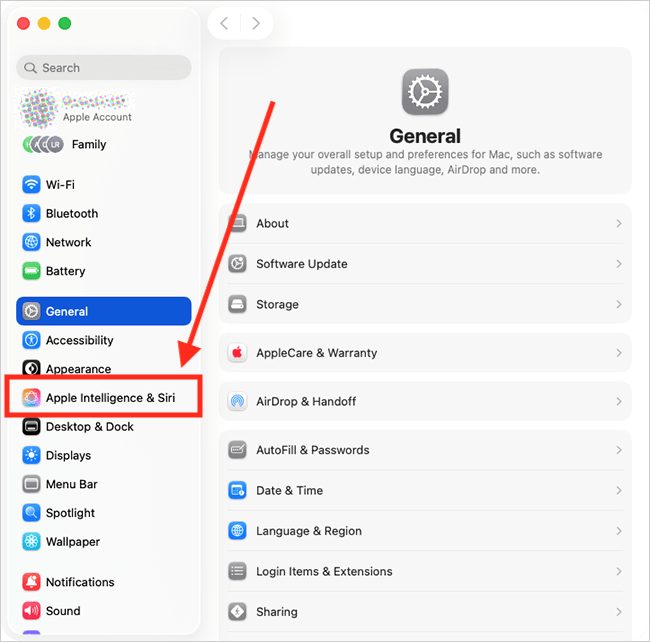Open the Displays sun icon
This screenshot has width=650, height=642.
click(x=31, y=455)
